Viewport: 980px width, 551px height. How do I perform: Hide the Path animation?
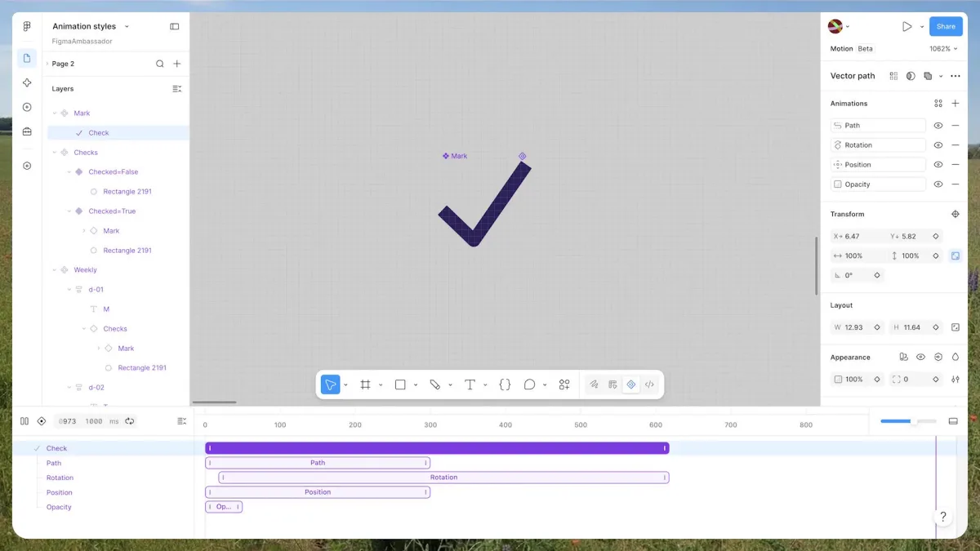938,126
